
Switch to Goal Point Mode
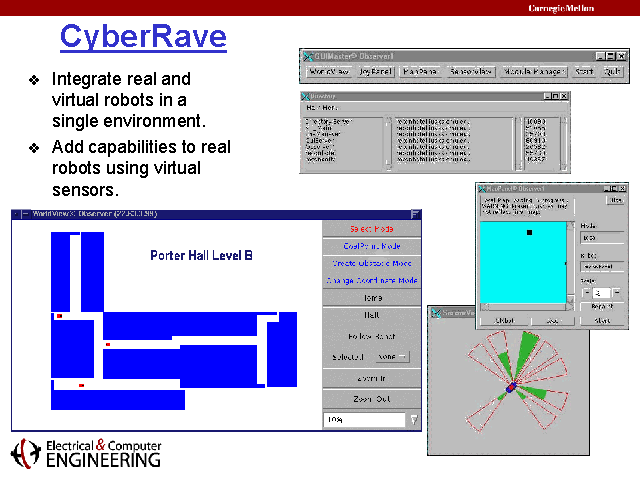click(x=371, y=246)
